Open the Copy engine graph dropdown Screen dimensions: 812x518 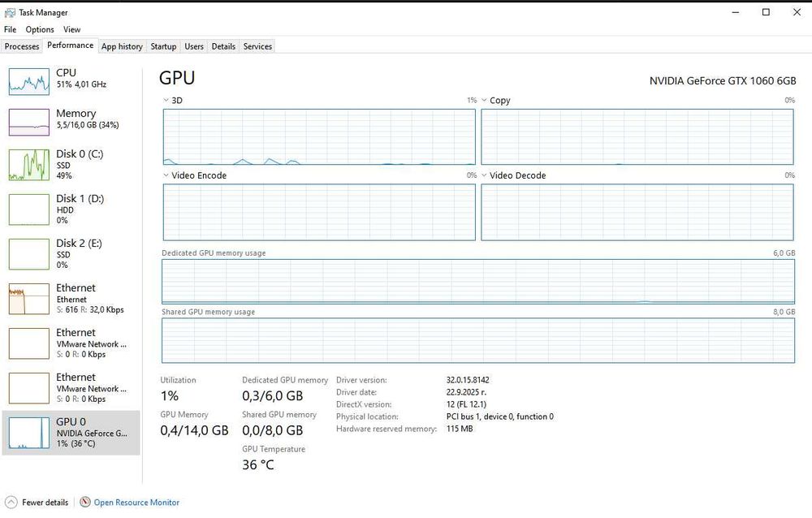(x=484, y=100)
